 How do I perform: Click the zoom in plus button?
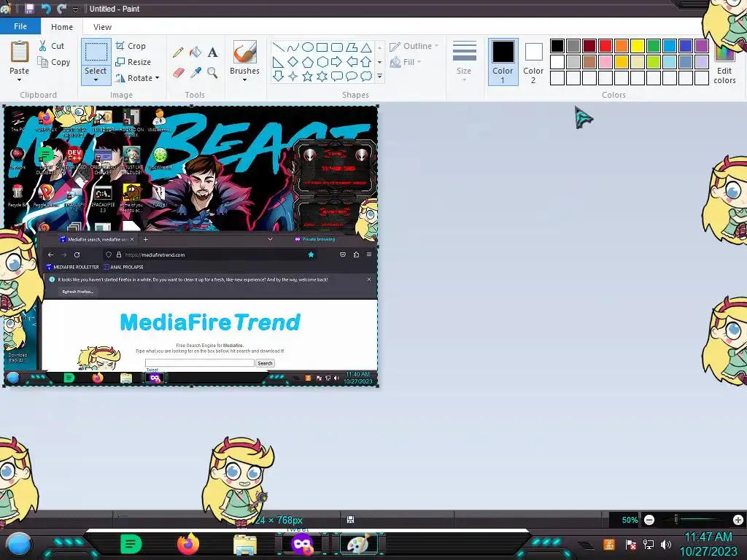pyautogui.click(x=738, y=520)
